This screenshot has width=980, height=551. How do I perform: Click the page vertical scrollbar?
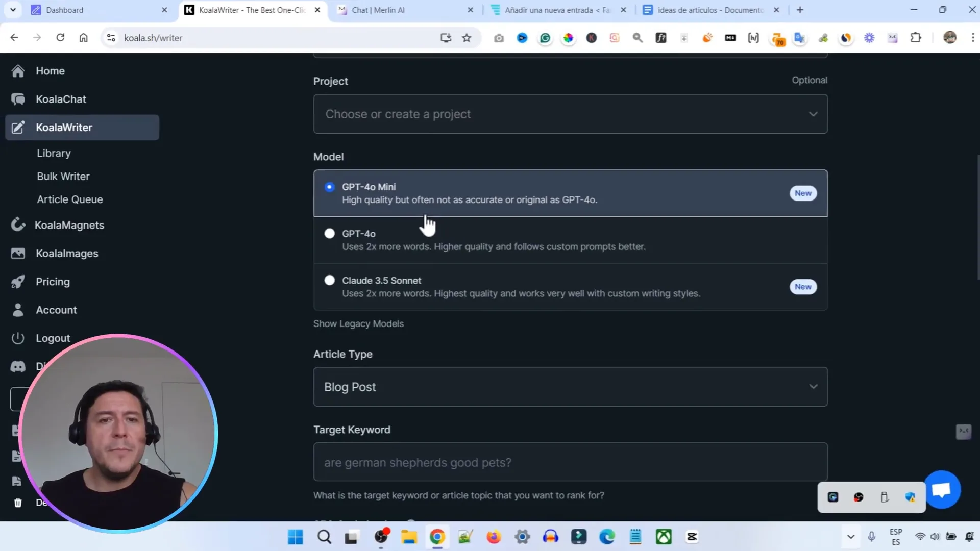[x=978, y=217]
